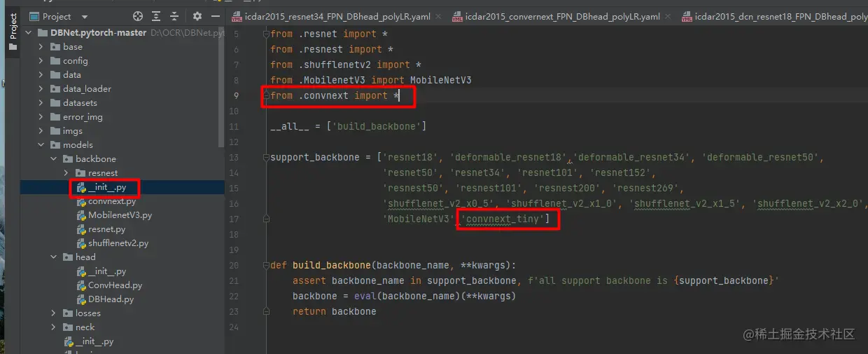Expand the resnest folder
The image size is (868, 354).
(x=66, y=173)
